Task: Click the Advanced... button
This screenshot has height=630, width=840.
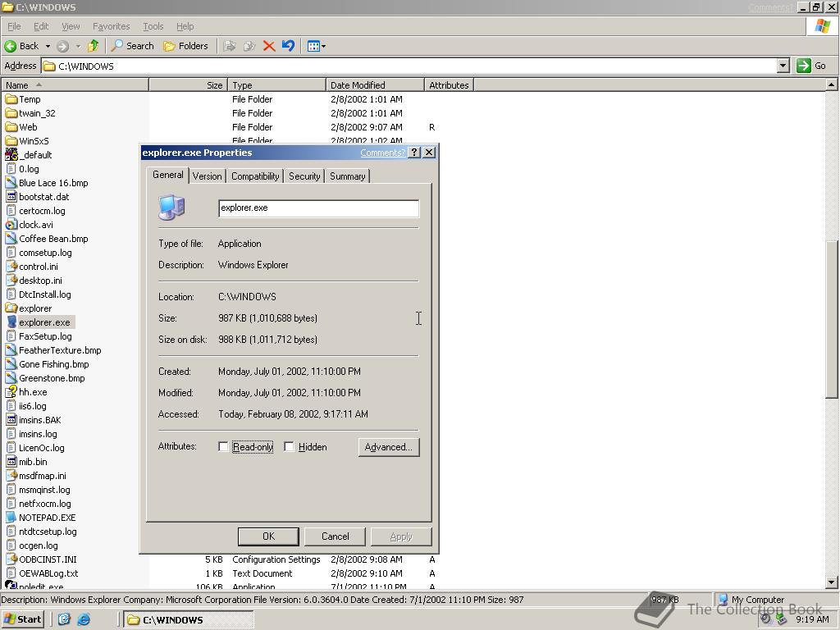Action: click(x=388, y=447)
